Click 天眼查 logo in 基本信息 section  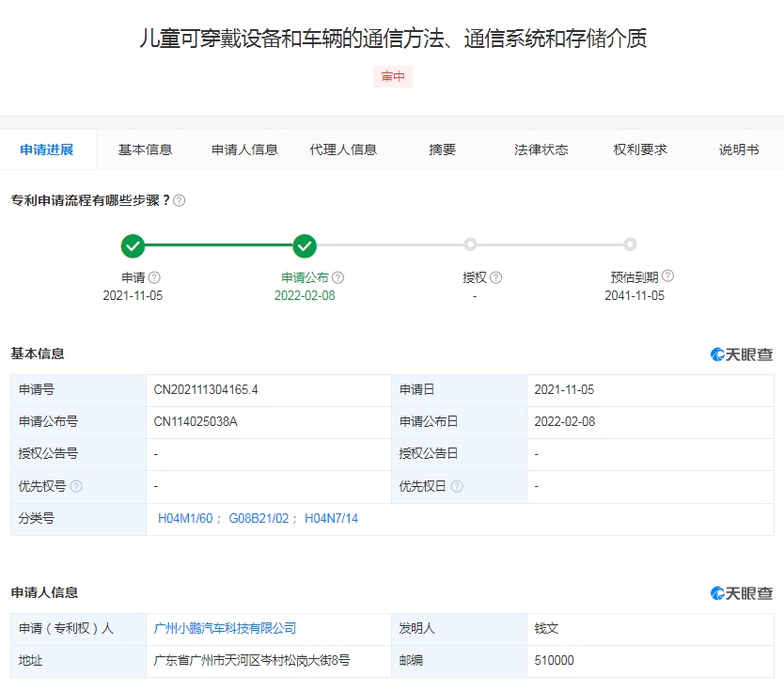pos(742,354)
